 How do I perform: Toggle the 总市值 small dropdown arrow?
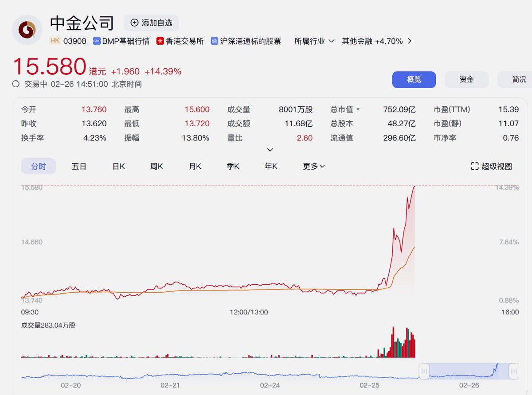[x=358, y=109]
